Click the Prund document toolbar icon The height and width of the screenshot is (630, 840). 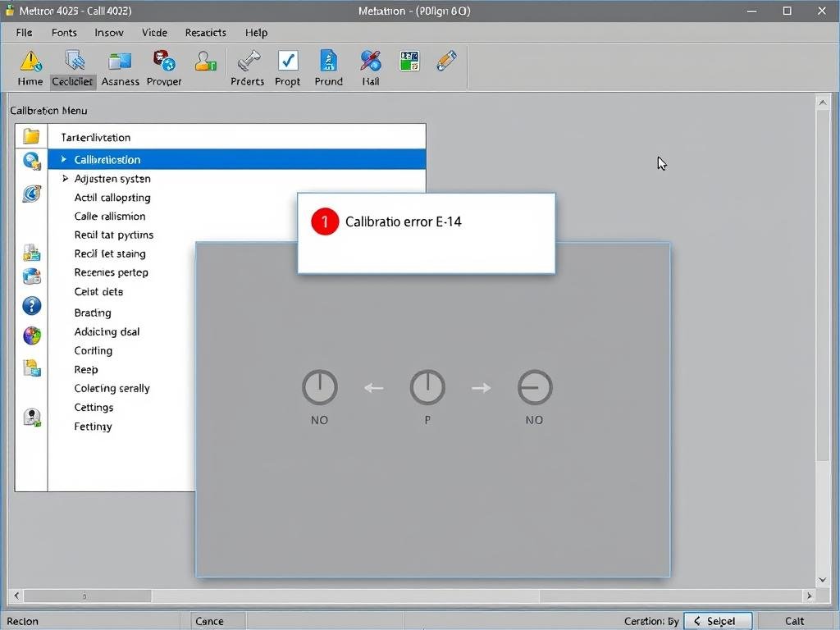click(328, 62)
